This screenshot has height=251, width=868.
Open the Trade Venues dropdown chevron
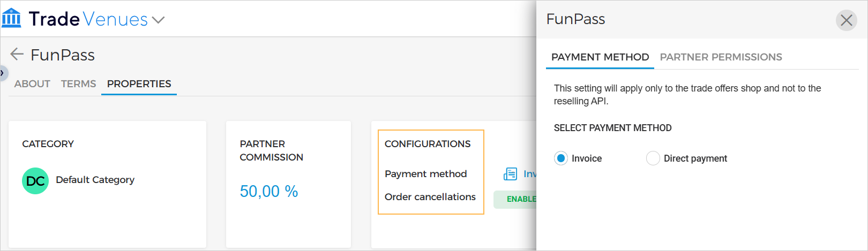click(x=158, y=20)
